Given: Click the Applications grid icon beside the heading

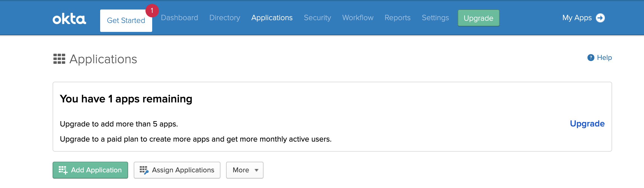Looking at the screenshot, I should tap(59, 59).
